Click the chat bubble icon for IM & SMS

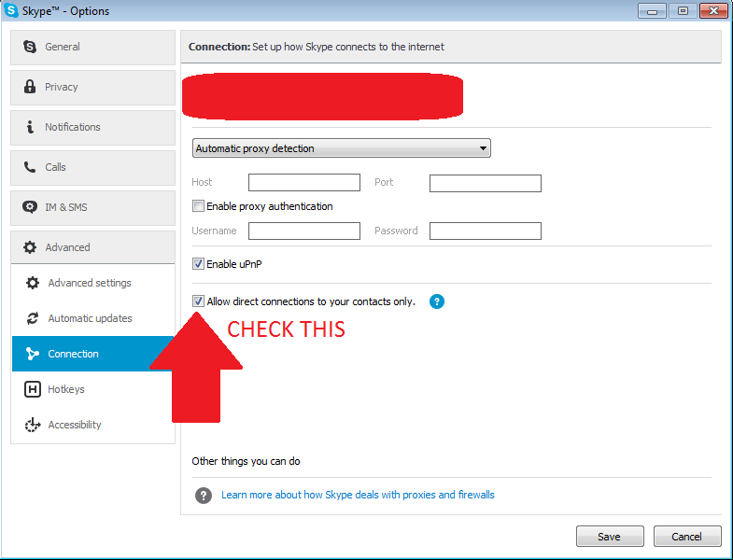[x=30, y=207]
